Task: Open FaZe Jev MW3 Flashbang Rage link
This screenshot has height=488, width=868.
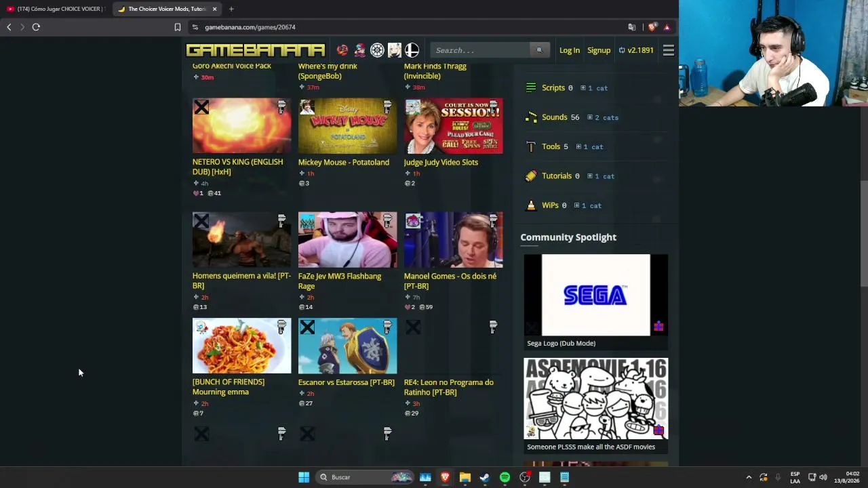Action: click(340, 281)
